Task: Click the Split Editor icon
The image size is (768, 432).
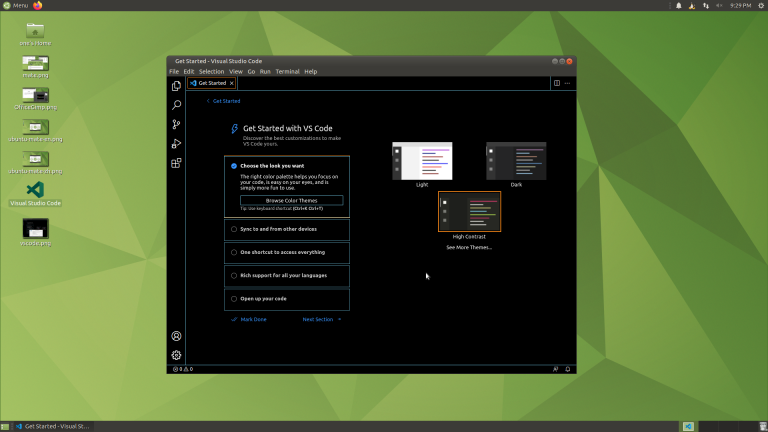Action: pos(557,83)
